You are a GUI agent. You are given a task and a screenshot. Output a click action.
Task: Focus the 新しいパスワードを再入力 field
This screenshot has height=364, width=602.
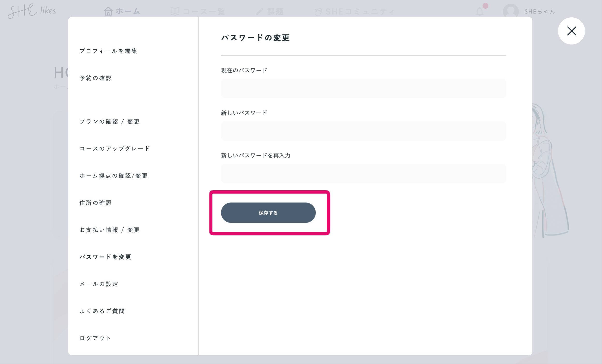coord(363,173)
